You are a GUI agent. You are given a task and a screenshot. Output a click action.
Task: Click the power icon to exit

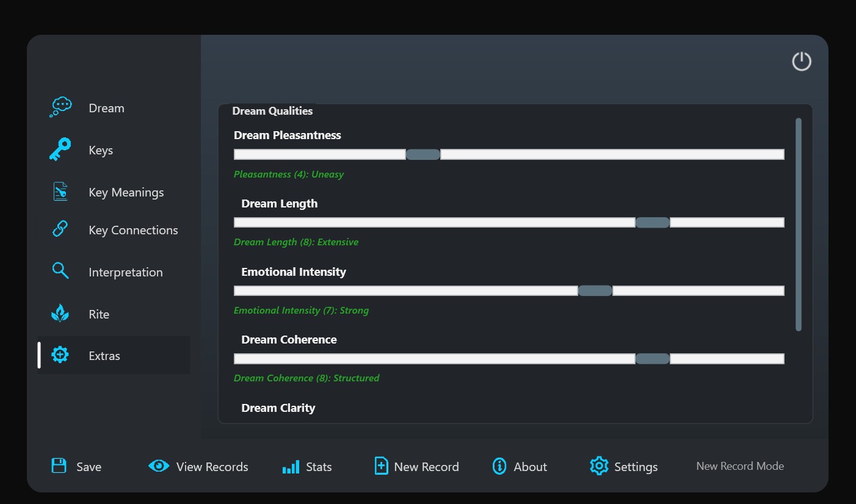pyautogui.click(x=802, y=61)
